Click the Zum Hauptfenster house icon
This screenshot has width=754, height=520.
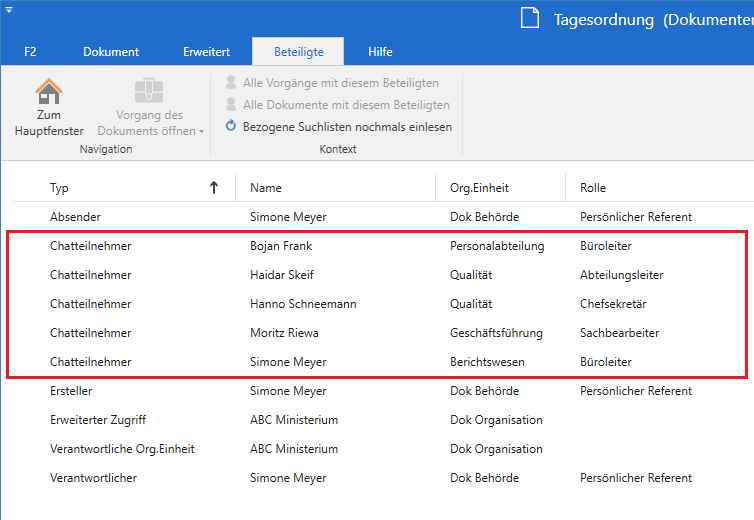coord(49,91)
